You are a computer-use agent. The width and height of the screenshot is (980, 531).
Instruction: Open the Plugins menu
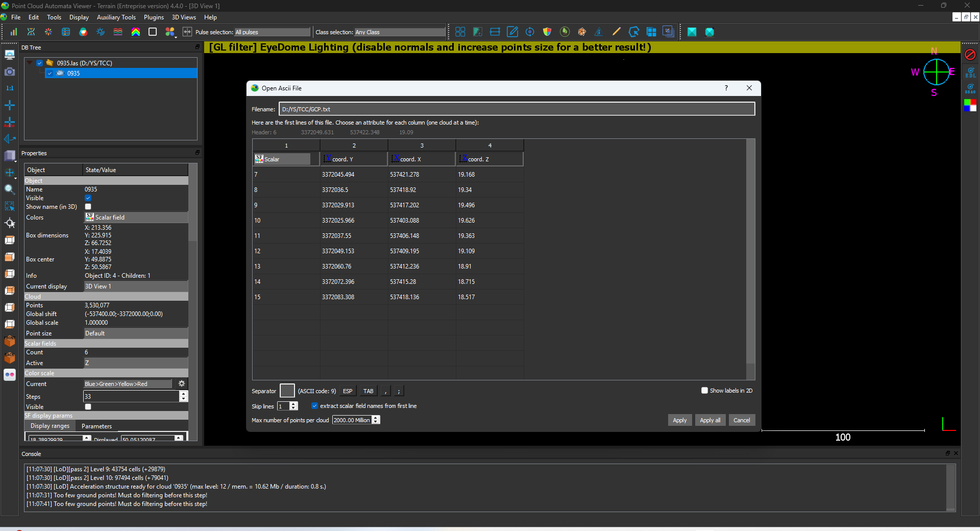tap(154, 17)
